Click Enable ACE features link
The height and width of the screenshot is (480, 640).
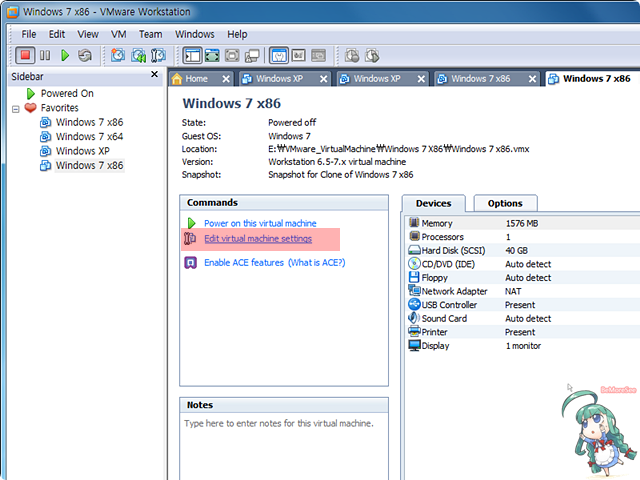244,262
